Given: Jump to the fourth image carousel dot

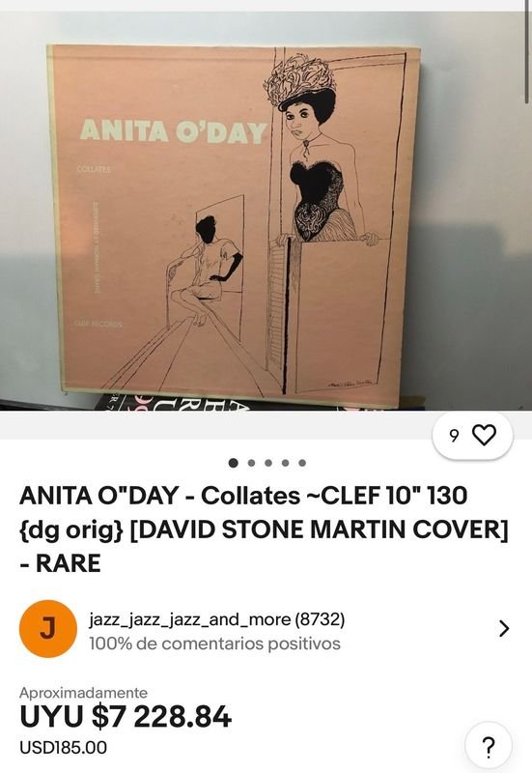Looking at the screenshot, I should pos(285,463).
